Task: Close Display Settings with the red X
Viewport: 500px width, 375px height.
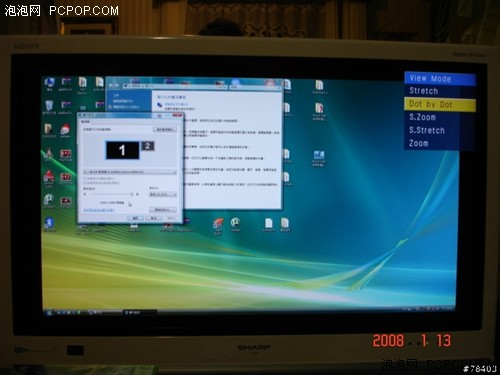Action: (x=177, y=115)
